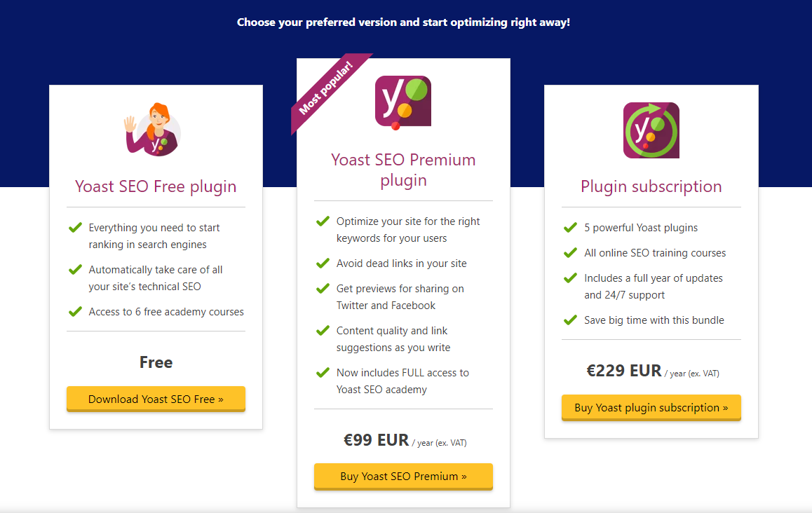Click the waving Yoast mascot illustration
The height and width of the screenshot is (513, 812).
pos(153,129)
